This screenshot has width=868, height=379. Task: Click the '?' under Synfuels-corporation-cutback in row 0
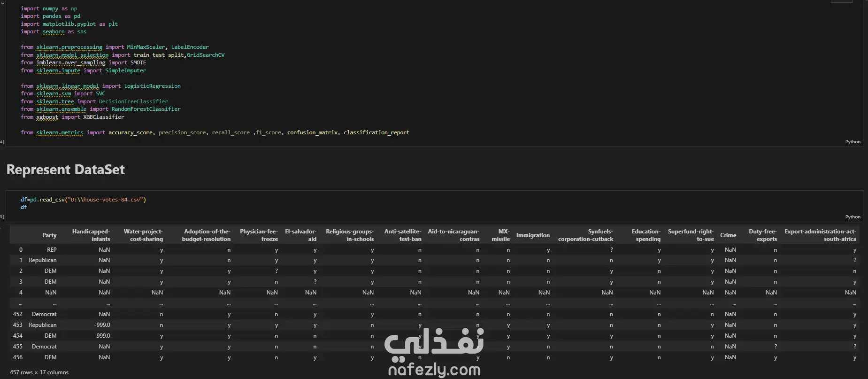click(611, 250)
